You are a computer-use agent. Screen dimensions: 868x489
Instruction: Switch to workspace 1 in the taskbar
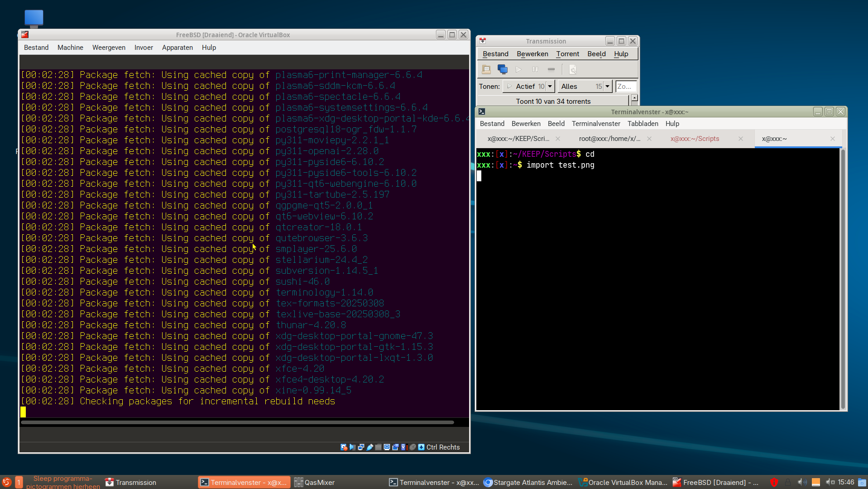(19, 482)
